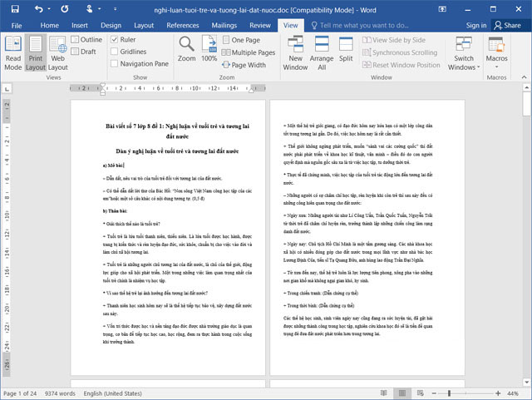The height and width of the screenshot is (400, 532).
Task: Select Page Width zoom option
Action: [244, 65]
